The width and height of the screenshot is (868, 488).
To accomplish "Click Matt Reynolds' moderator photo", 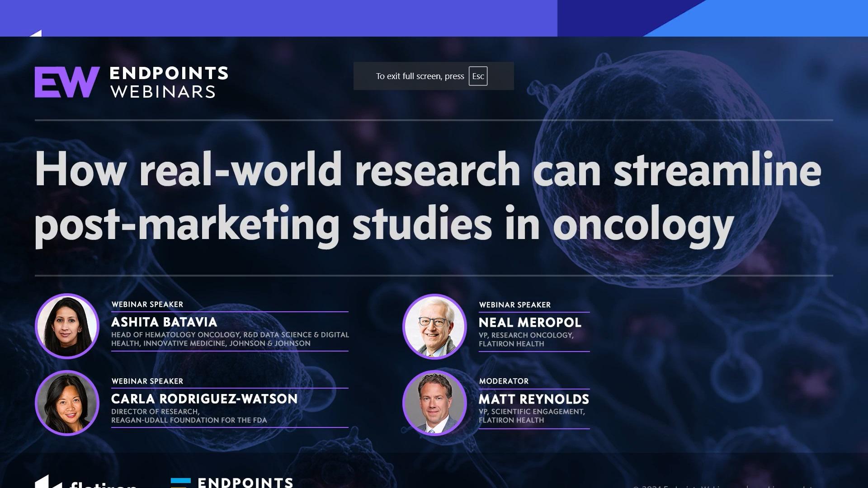I will [x=434, y=404].
